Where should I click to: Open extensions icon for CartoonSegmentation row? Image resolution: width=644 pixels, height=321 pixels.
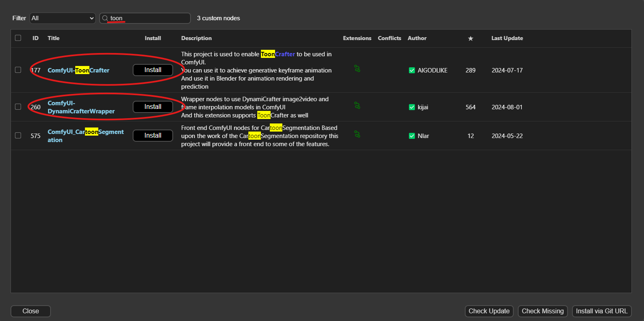(357, 134)
